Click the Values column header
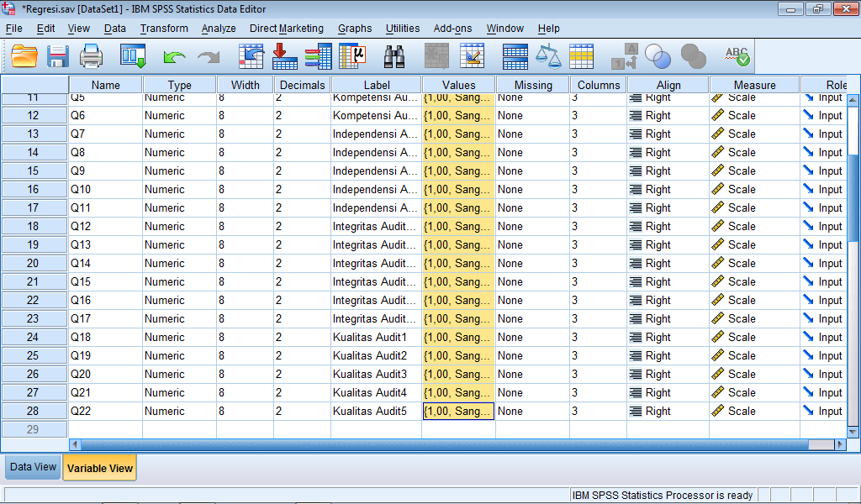The image size is (861, 504). (x=458, y=85)
